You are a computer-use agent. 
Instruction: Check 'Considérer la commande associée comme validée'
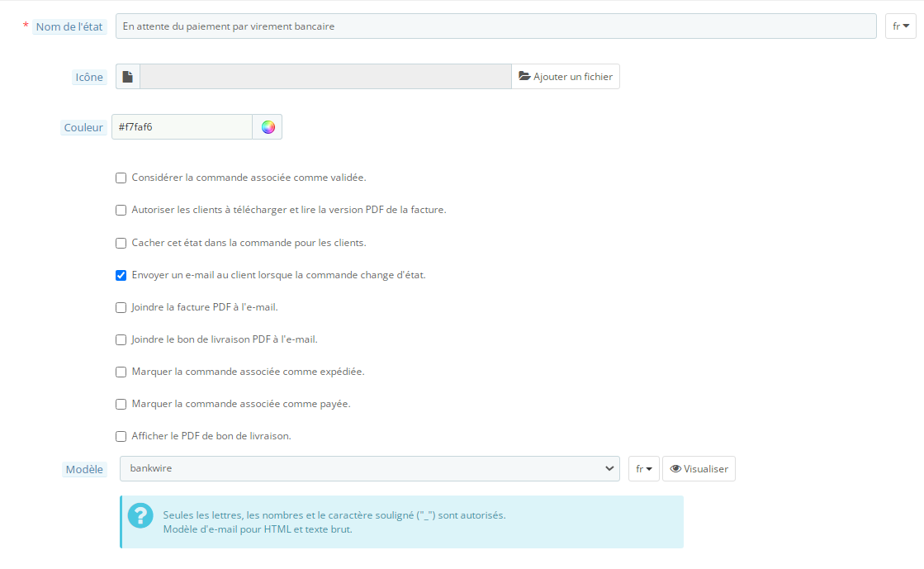(x=121, y=178)
